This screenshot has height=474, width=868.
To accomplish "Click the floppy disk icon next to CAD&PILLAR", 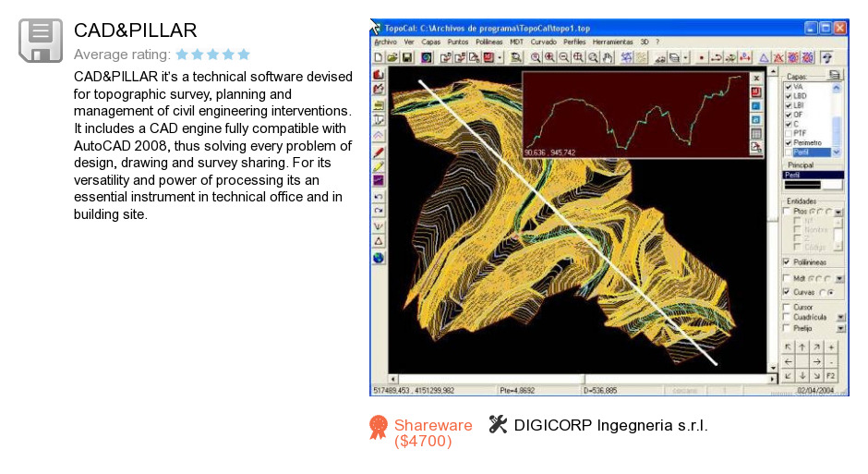I will click(x=41, y=41).
